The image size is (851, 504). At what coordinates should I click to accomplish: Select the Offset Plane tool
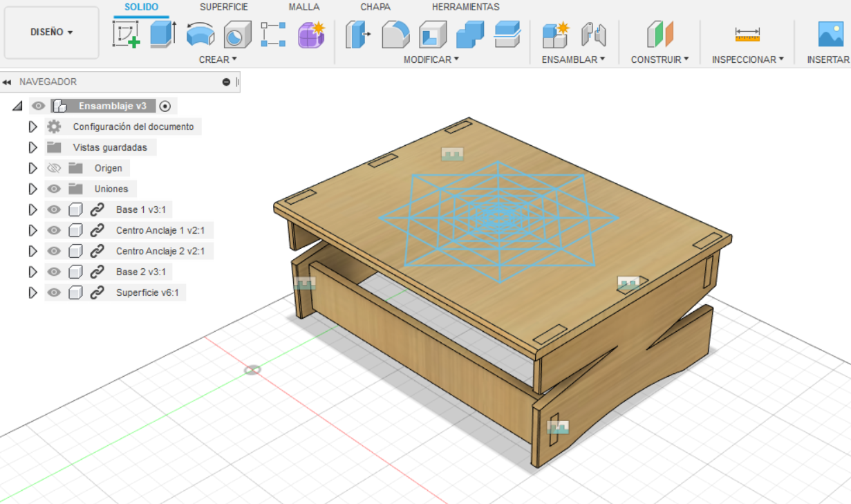660,34
